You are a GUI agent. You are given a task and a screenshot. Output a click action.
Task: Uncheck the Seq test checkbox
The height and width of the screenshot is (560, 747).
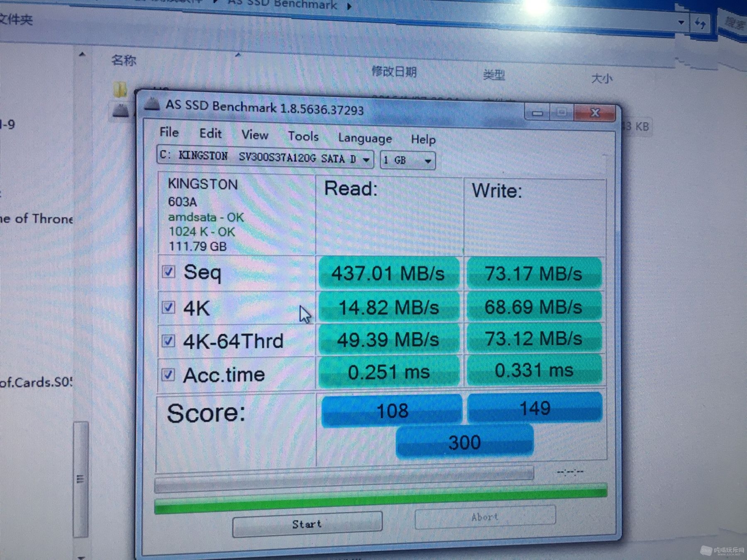pos(168,272)
